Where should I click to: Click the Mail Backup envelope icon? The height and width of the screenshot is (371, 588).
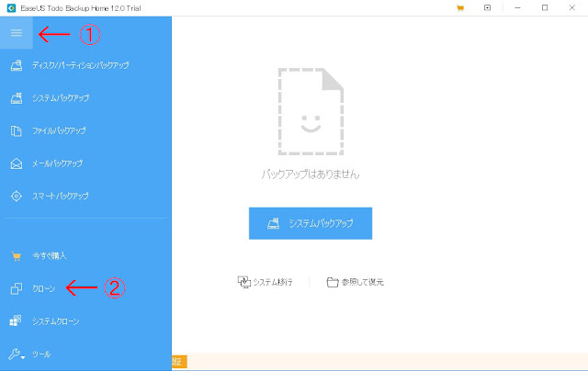point(17,163)
